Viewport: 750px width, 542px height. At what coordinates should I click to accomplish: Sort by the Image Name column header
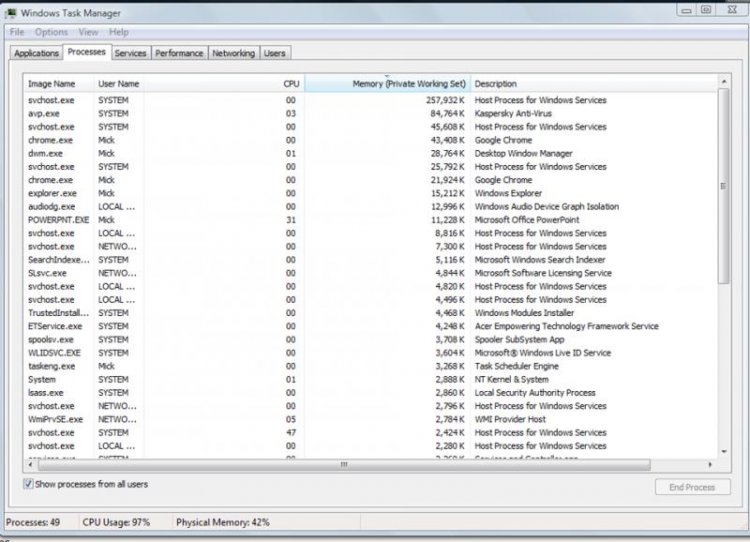click(x=59, y=84)
